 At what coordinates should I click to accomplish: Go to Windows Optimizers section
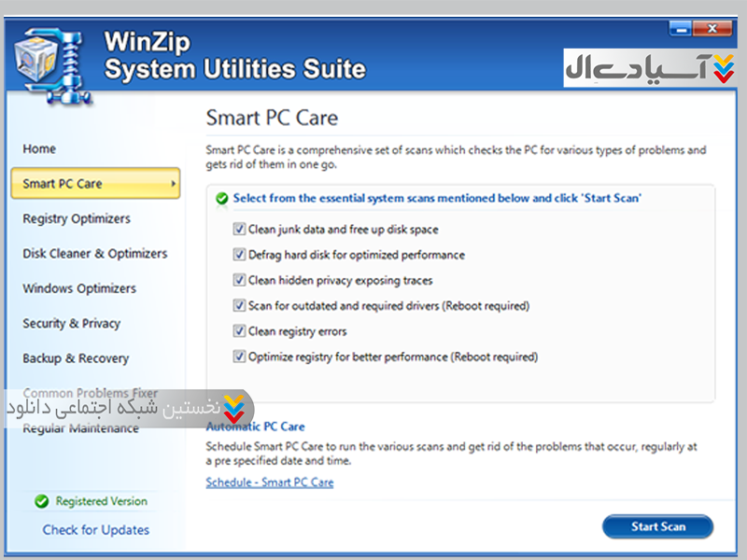click(x=79, y=288)
